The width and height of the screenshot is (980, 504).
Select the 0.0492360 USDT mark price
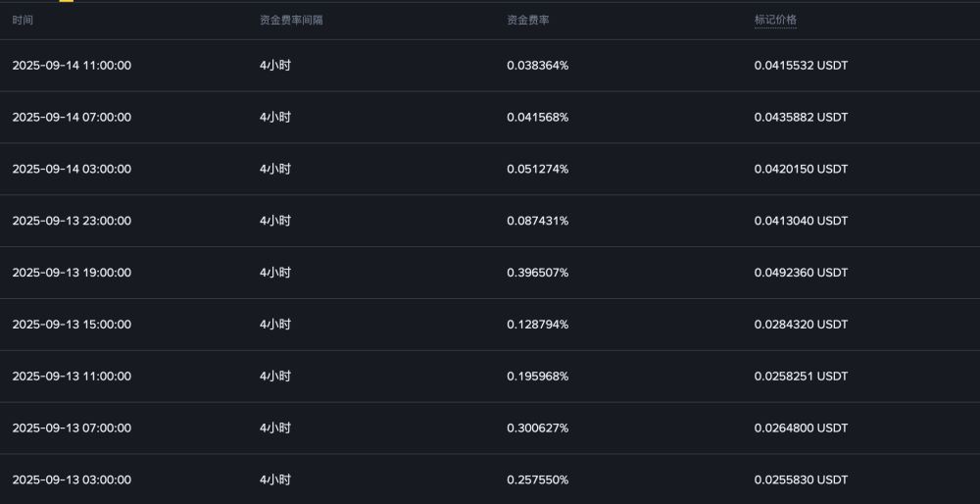coord(801,273)
